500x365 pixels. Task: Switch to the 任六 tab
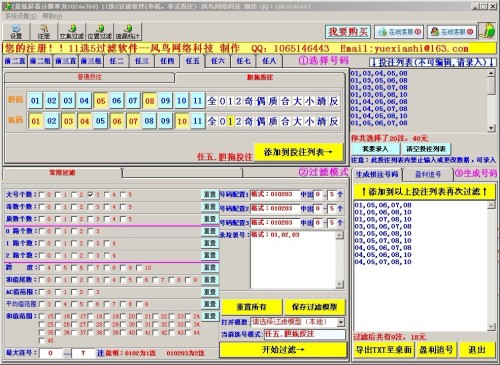coord(218,61)
